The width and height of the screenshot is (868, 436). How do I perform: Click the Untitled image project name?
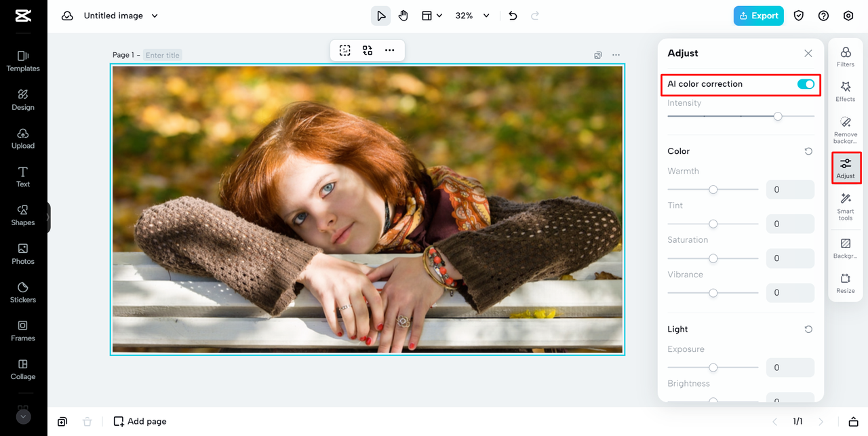pos(113,16)
